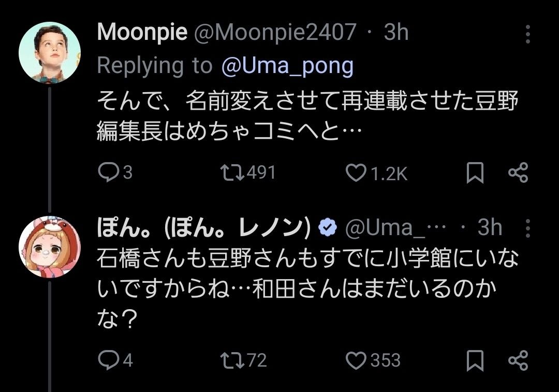The height and width of the screenshot is (392, 559).
Task: Share Moonpie's tweet
Action: (x=518, y=173)
